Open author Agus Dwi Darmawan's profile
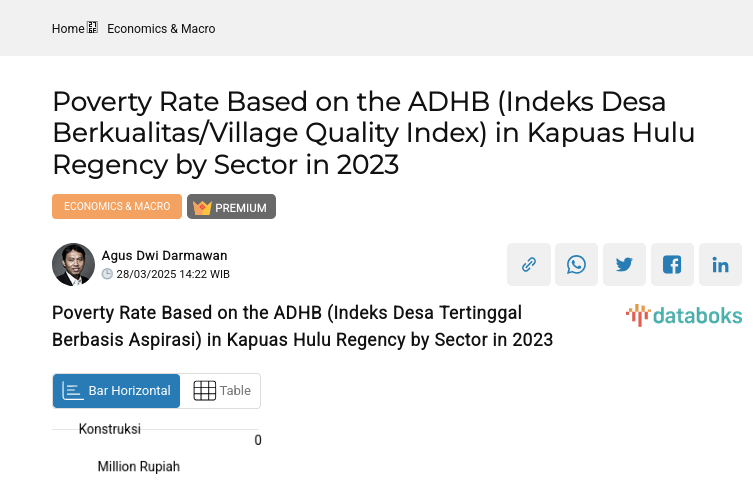 [x=164, y=255]
